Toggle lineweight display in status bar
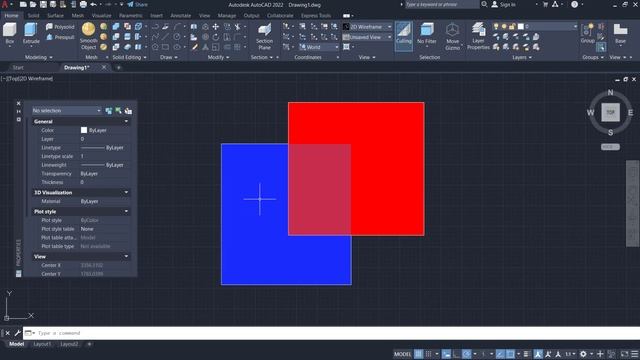This screenshot has width=640, height=360. coord(527,354)
